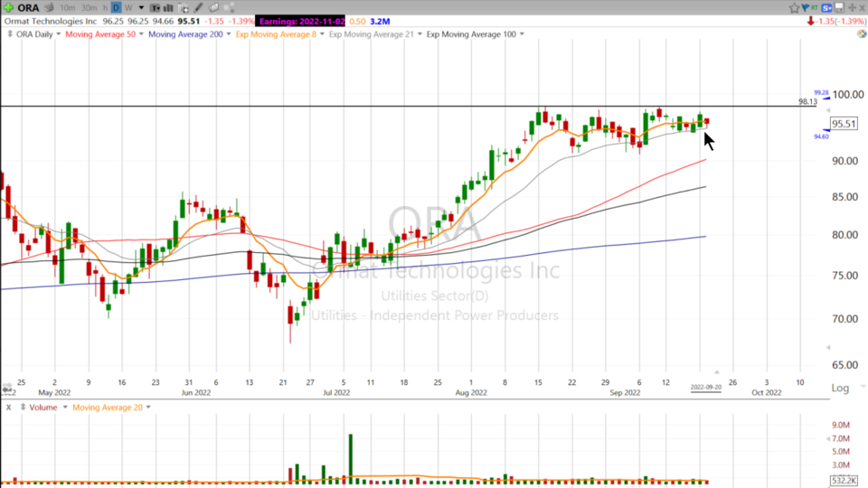Click the chart layout pages icon
The height and width of the screenshot is (488, 868).
pyautogui.click(x=213, y=8)
